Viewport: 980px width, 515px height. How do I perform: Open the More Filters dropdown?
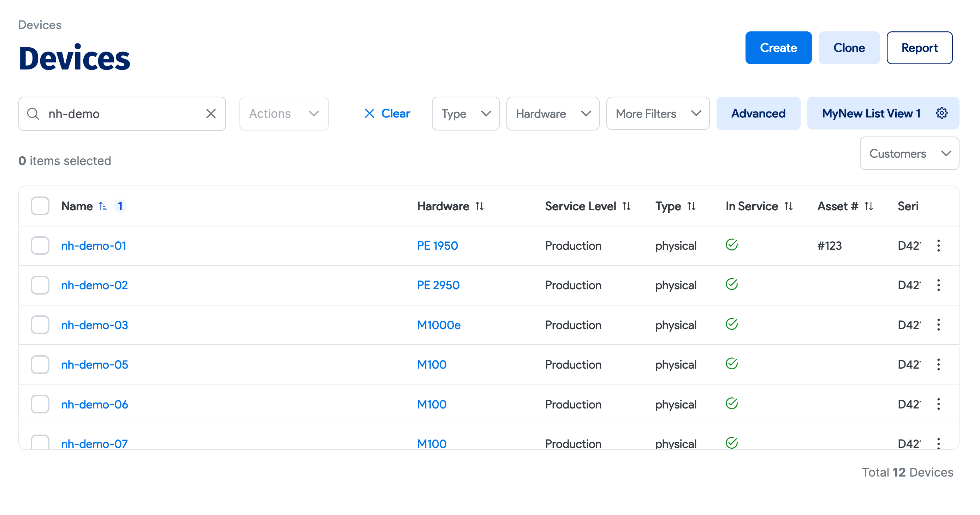[658, 113]
